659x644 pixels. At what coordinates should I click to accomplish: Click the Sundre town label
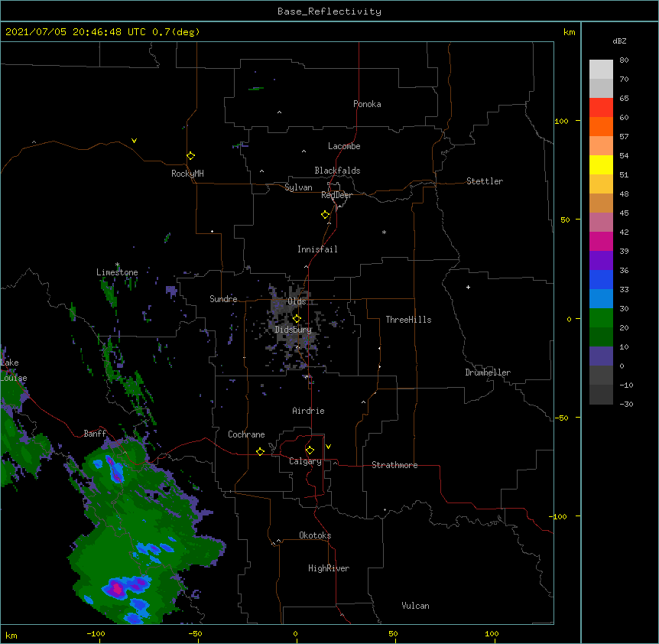tap(223, 299)
